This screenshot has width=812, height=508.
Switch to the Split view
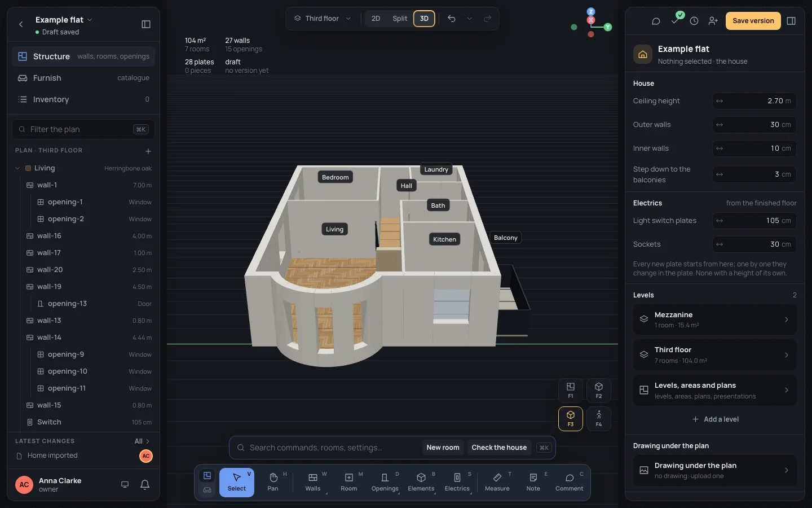(400, 19)
